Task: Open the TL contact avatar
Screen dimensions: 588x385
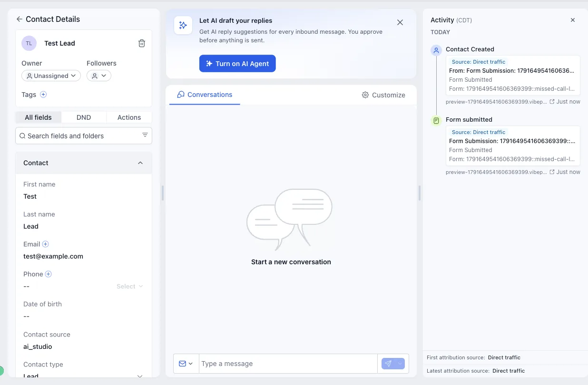Action: coord(29,43)
